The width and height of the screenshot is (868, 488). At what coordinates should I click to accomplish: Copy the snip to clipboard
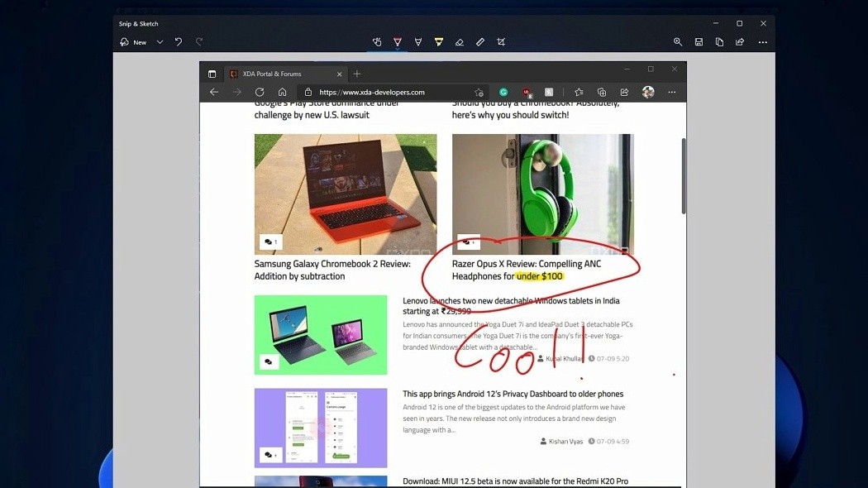click(x=719, y=42)
